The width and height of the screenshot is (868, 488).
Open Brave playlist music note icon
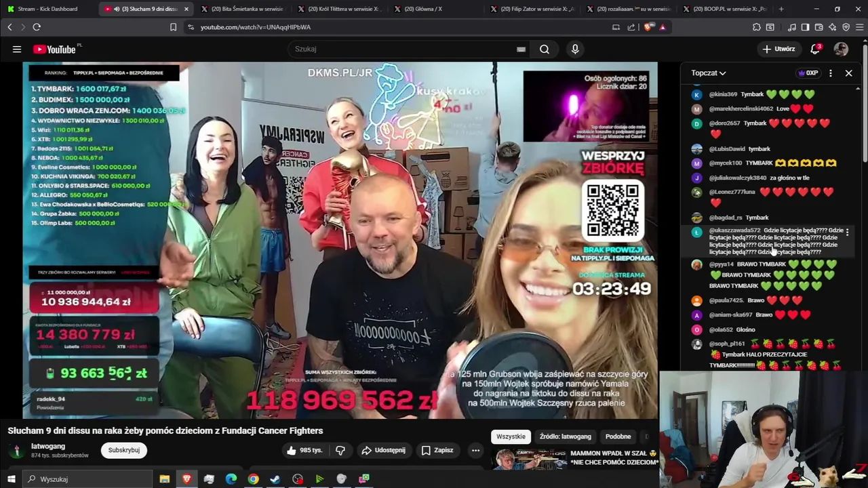pyautogui.click(x=792, y=27)
